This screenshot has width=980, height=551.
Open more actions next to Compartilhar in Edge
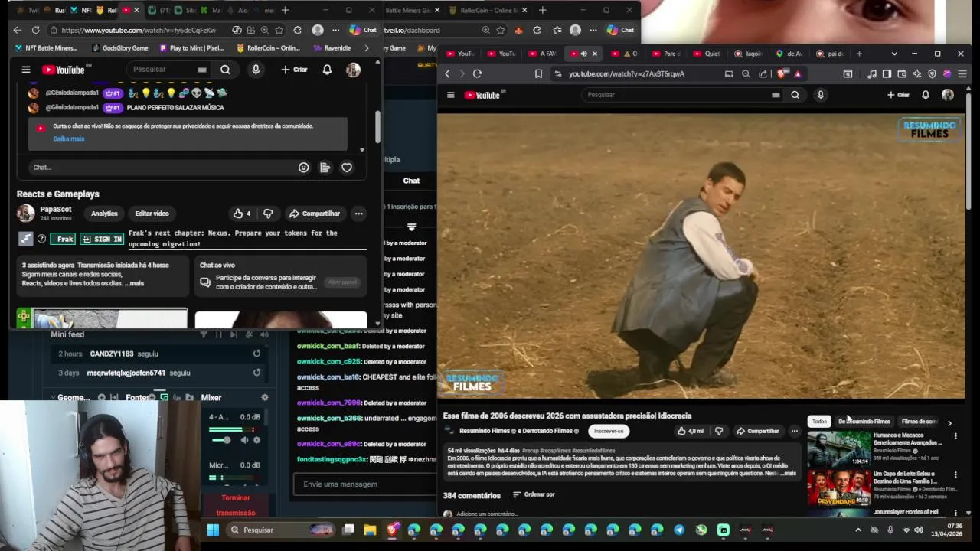(358, 214)
